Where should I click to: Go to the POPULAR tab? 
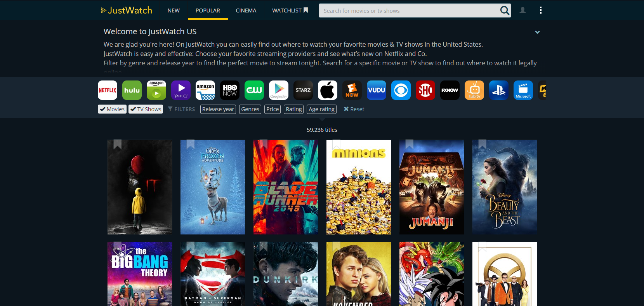point(208,10)
